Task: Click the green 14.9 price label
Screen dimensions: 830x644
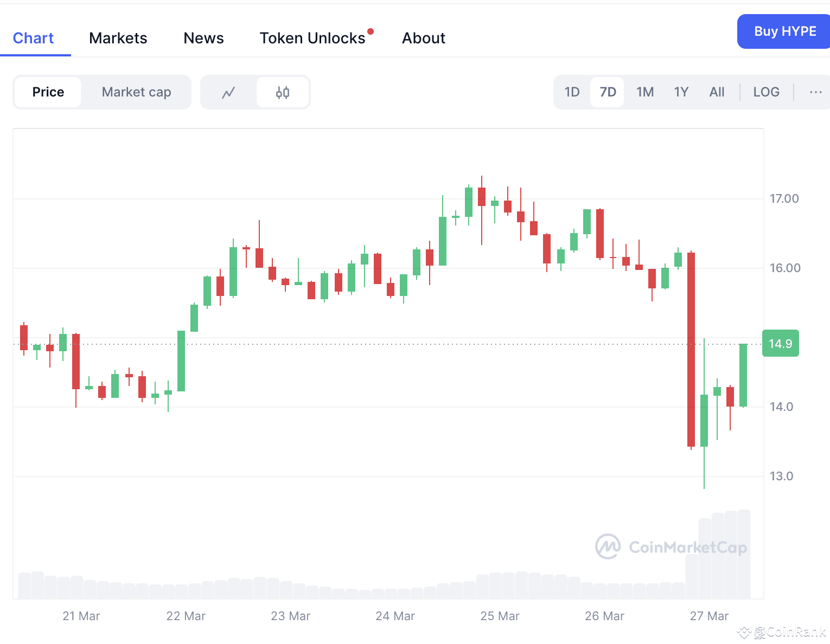Action: coord(780,343)
